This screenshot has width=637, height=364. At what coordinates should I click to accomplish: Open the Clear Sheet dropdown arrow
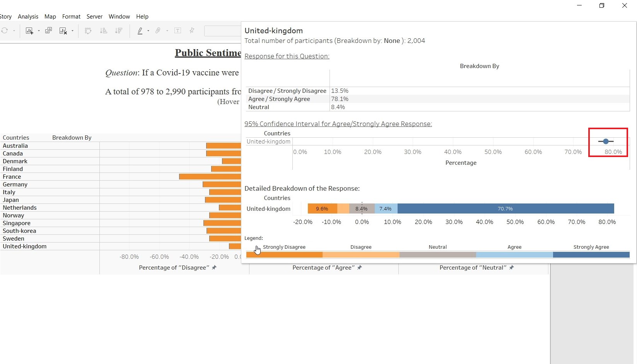72,31
